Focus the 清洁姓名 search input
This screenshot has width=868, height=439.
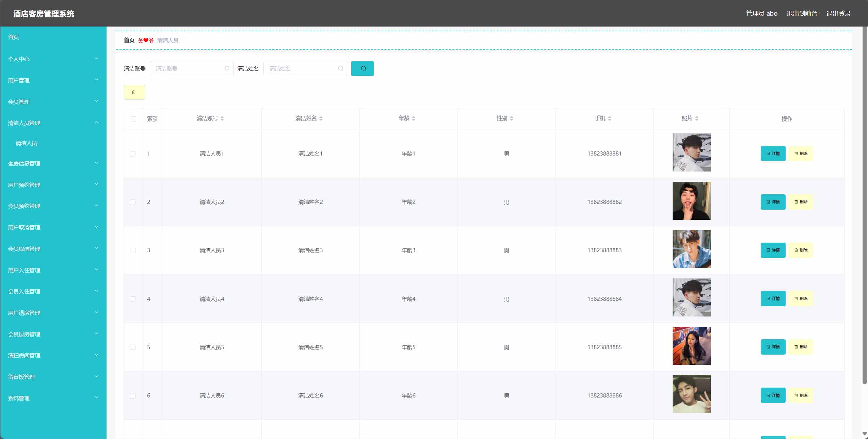(305, 68)
